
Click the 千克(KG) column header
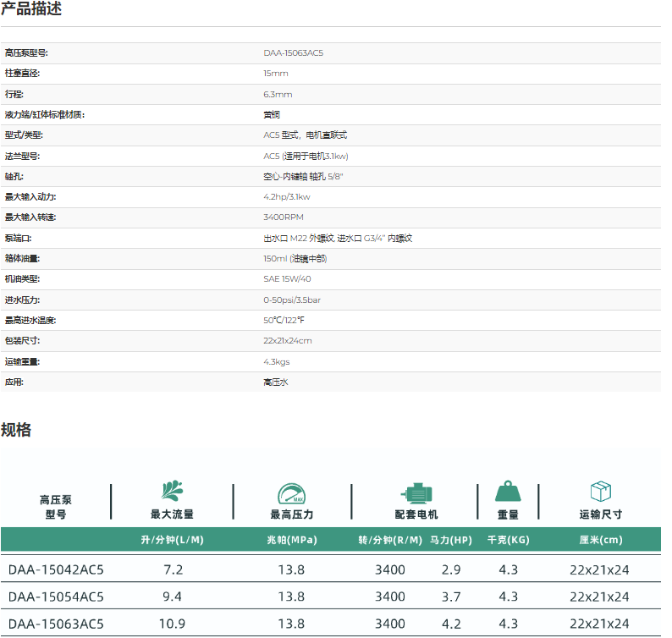tap(508, 539)
